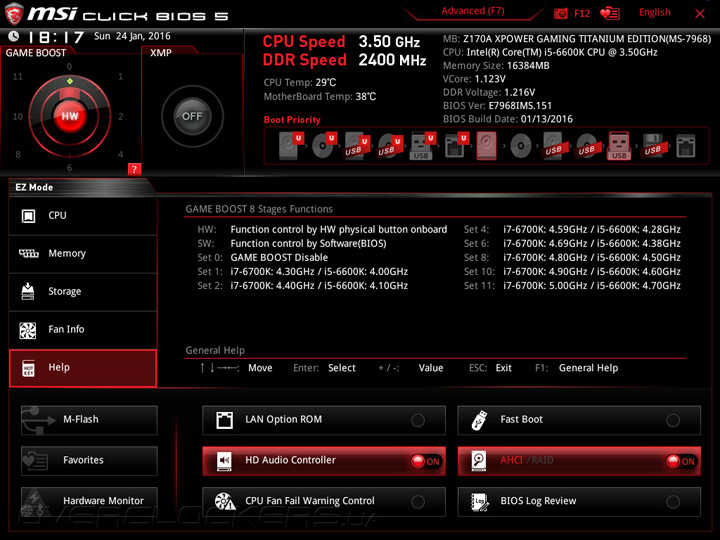Click the CPU Speed 3.50 GHz readout
The image size is (720, 540).
341,42
